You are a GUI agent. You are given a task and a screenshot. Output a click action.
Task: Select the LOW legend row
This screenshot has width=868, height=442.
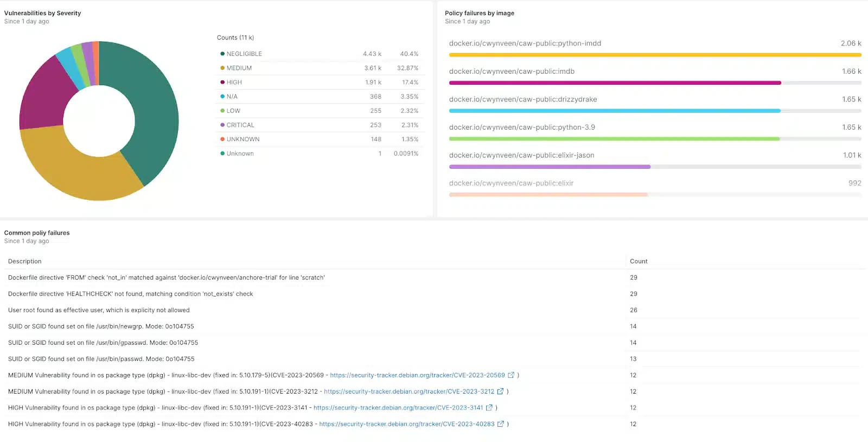click(319, 111)
